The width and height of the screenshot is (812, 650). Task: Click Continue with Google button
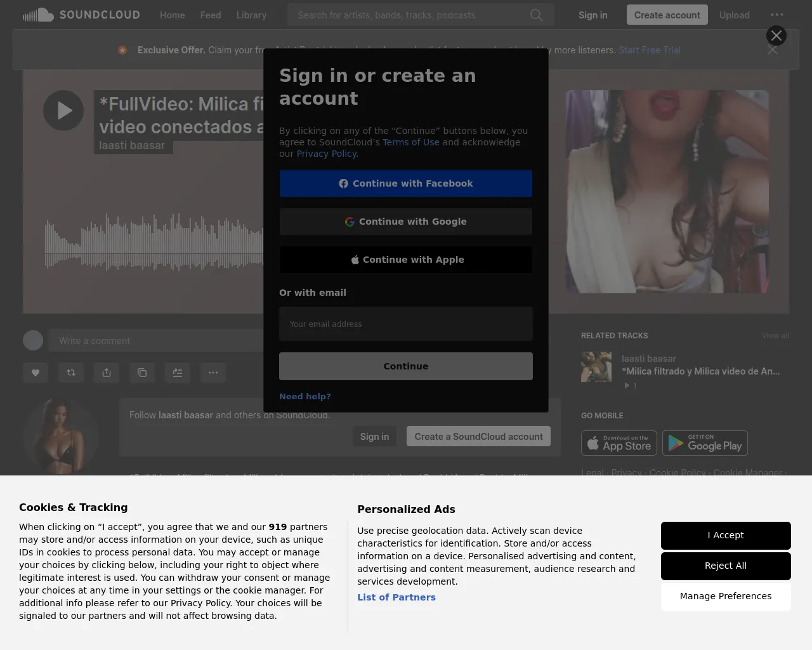(x=406, y=222)
